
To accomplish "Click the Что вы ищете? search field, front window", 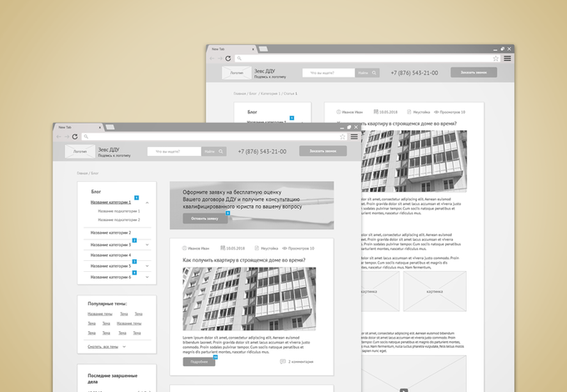I will pyautogui.click(x=174, y=152).
